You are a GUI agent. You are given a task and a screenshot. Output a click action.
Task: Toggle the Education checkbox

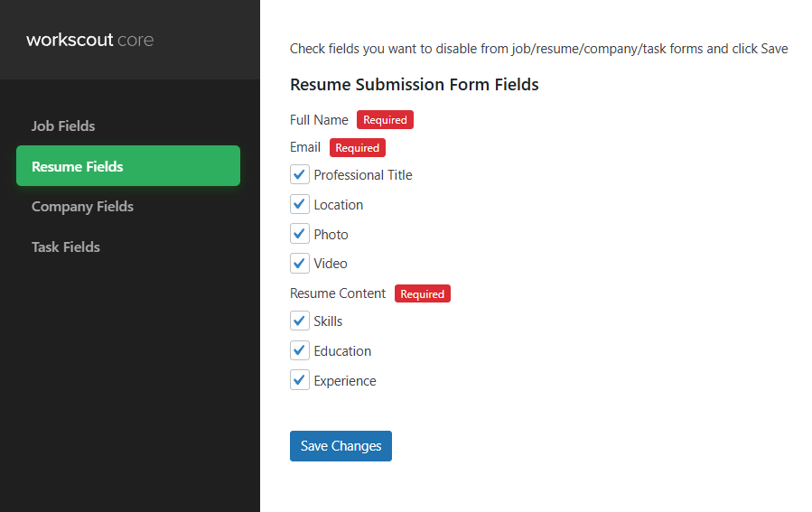[300, 350]
